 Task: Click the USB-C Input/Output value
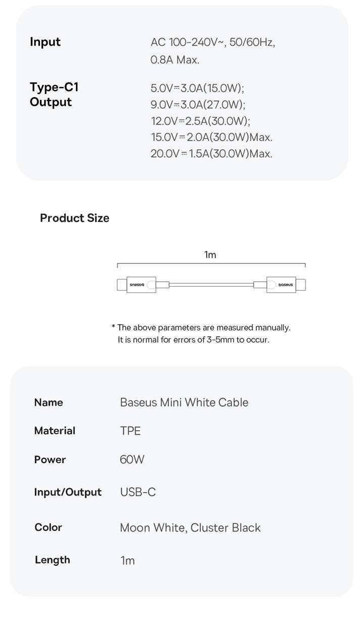[x=138, y=492]
